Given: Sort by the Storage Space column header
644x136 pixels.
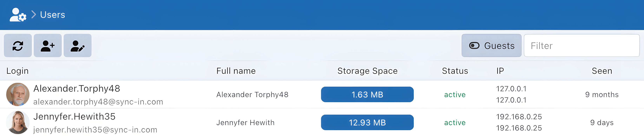Looking at the screenshot, I should (x=367, y=71).
